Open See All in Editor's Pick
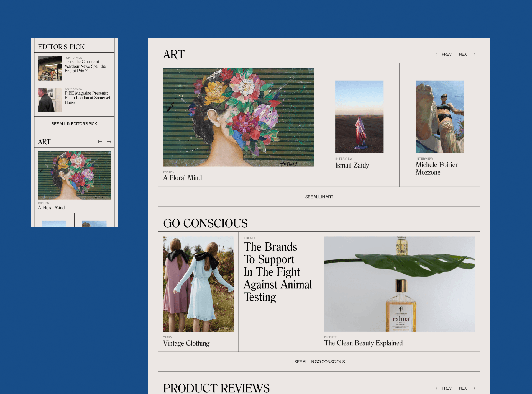The width and height of the screenshot is (532, 394). [x=74, y=124]
